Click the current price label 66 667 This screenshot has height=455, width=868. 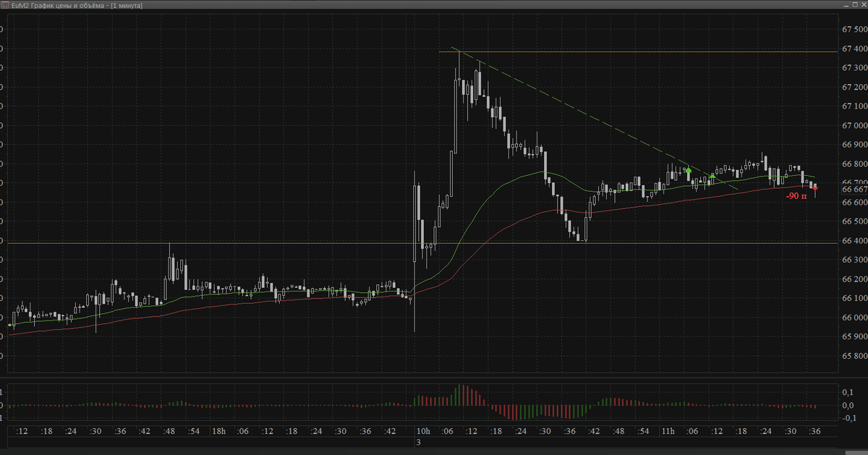click(x=855, y=189)
